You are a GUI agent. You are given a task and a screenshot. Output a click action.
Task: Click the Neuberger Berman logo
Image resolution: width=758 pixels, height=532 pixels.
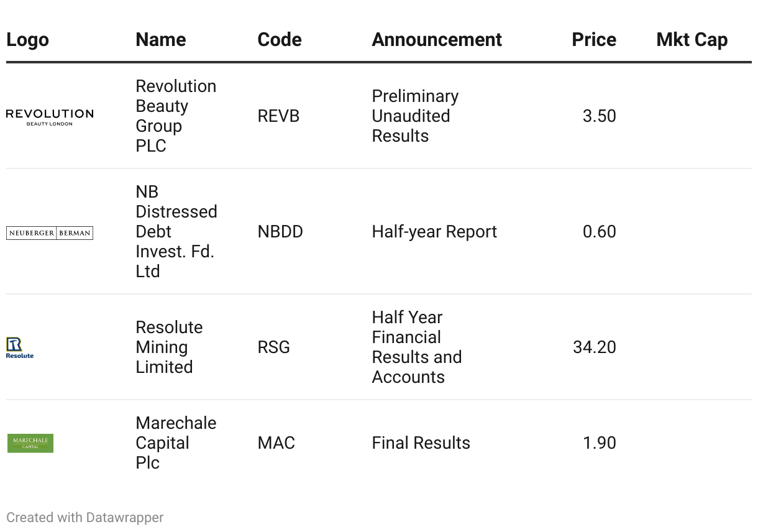click(x=50, y=233)
